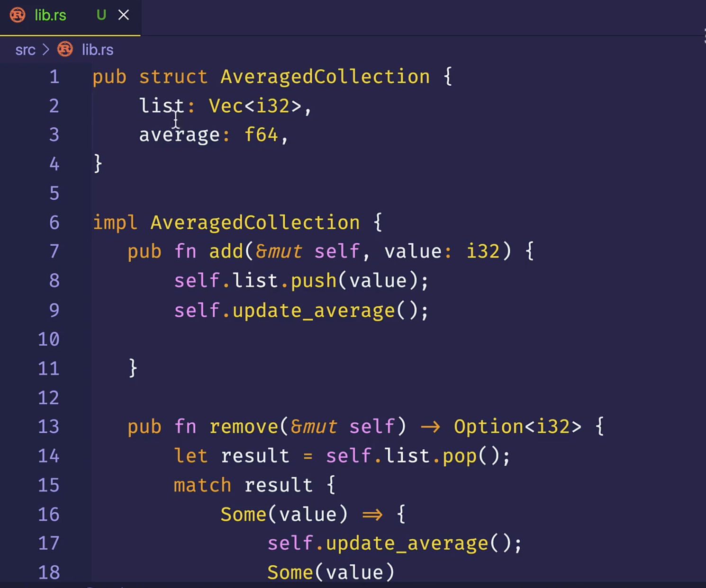Click line number 13 in the gutter
Image resolution: width=706 pixels, height=588 pixels.
coord(49,427)
